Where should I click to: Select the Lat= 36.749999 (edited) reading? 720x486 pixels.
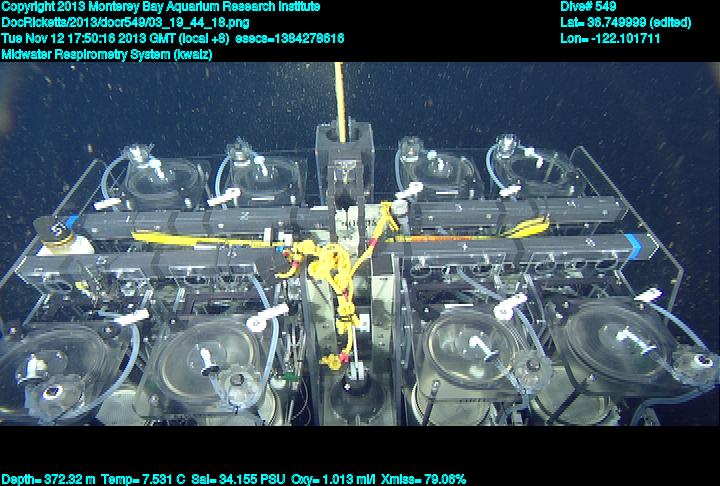point(626,23)
